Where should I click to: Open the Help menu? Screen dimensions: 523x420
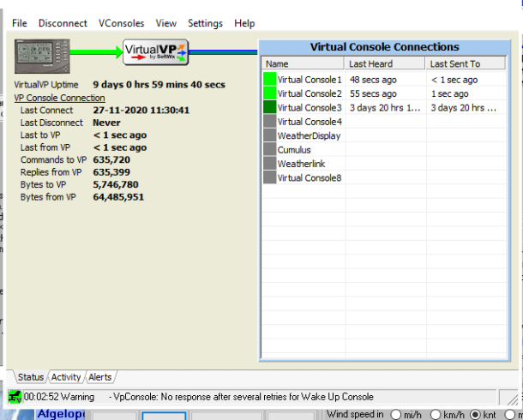244,23
